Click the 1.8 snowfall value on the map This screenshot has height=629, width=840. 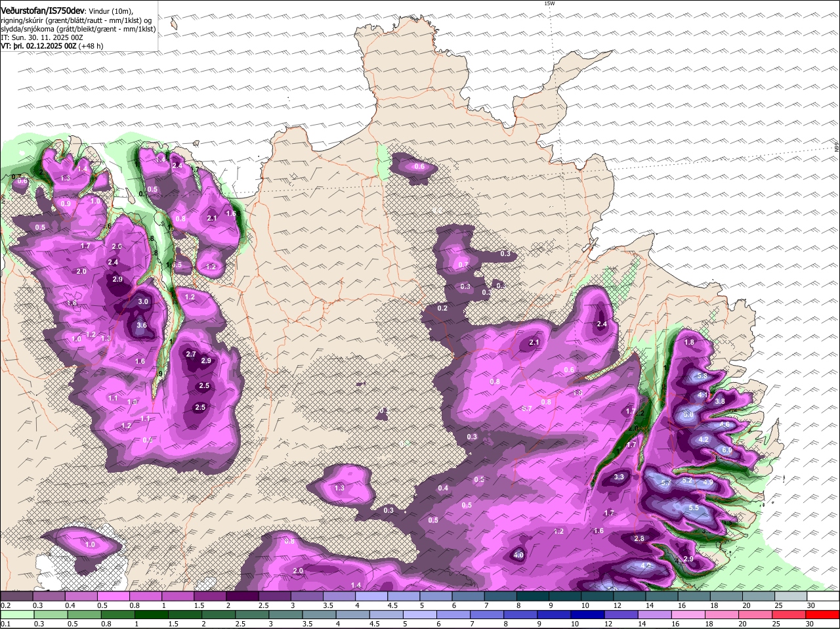click(x=689, y=342)
